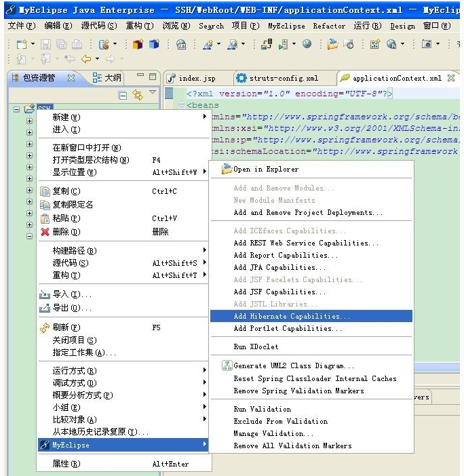Click the database table toolbar icon
The width and height of the screenshot is (464, 476).
click(x=374, y=45)
